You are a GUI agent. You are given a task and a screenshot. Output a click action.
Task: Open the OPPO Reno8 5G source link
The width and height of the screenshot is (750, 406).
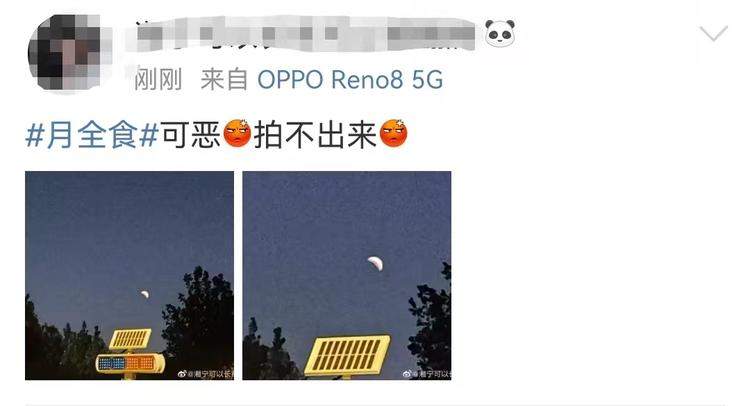(x=350, y=79)
